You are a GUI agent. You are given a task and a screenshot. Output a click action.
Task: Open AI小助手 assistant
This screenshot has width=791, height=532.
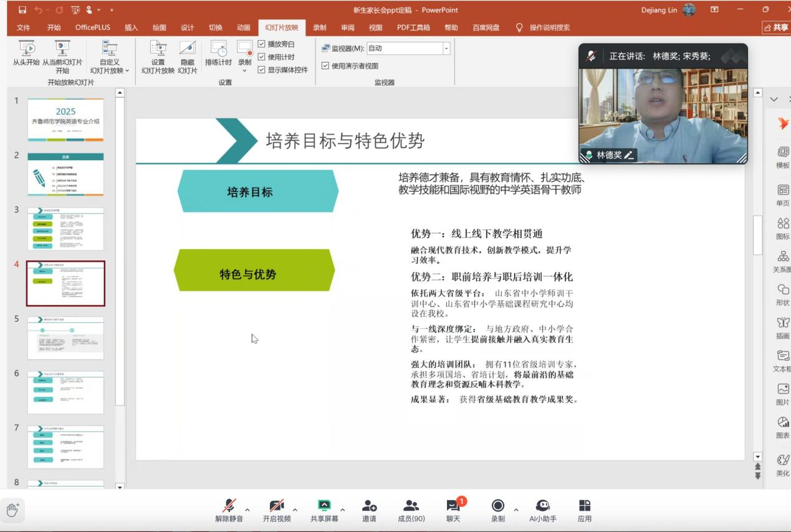point(542,506)
